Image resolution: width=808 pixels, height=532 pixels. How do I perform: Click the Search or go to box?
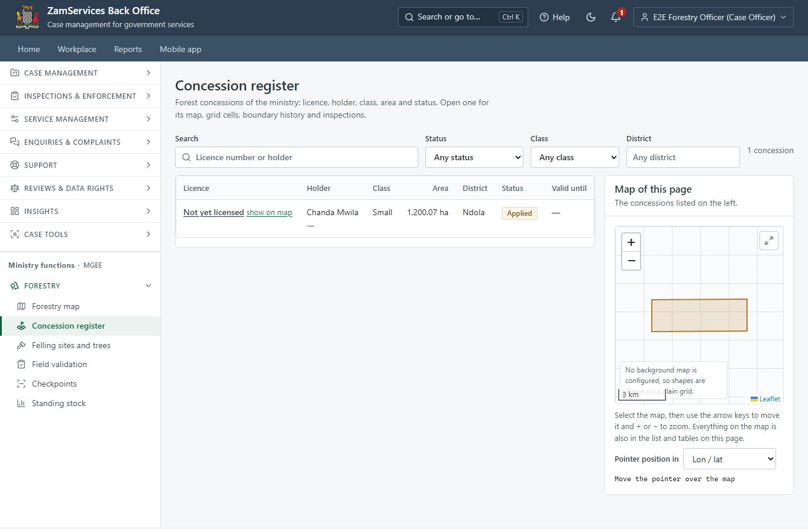pos(463,17)
